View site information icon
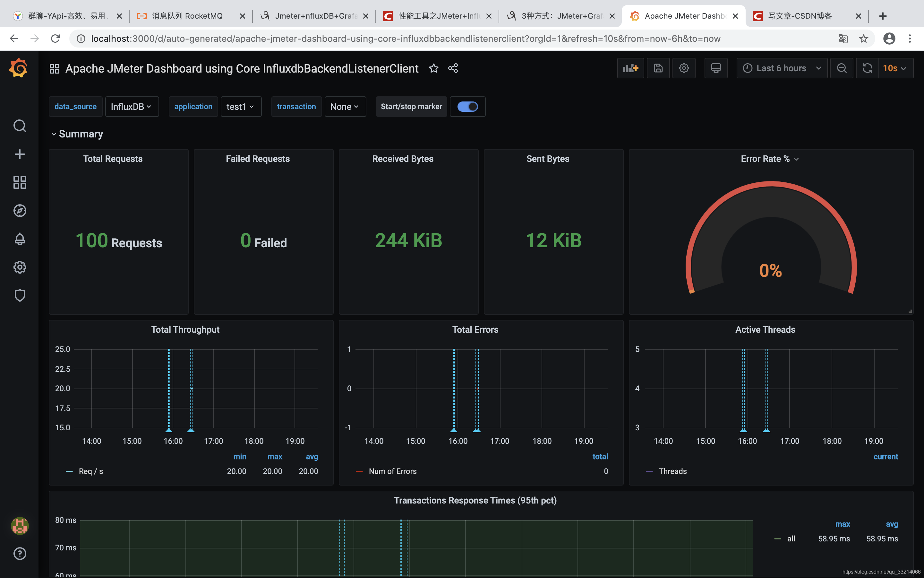This screenshot has width=924, height=578. coord(81,39)
